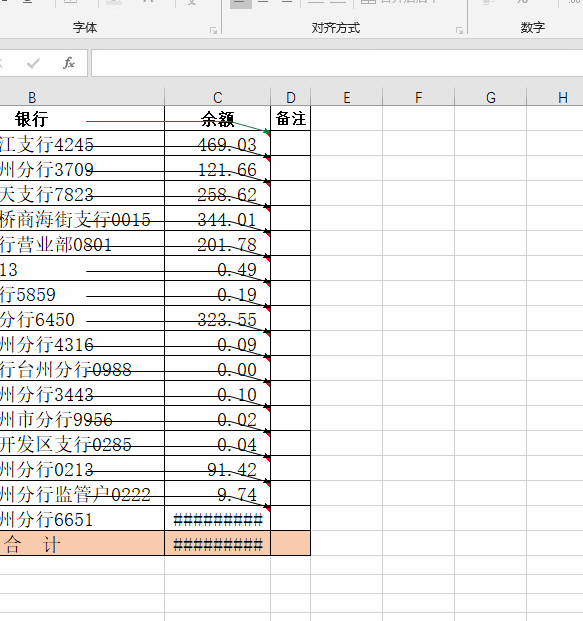Viewport: 583px width, 621px height.
Task: Select the cell with 行5859
Action: click(x=82, y=293)
